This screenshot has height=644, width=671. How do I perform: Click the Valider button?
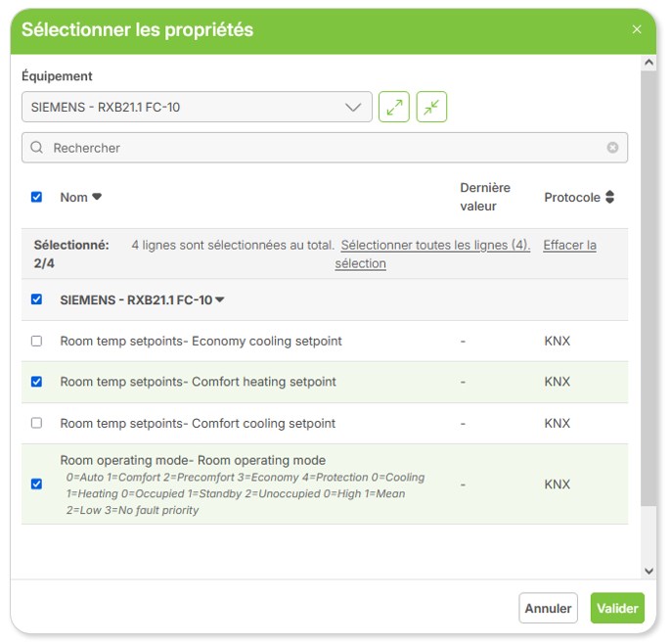617,608
